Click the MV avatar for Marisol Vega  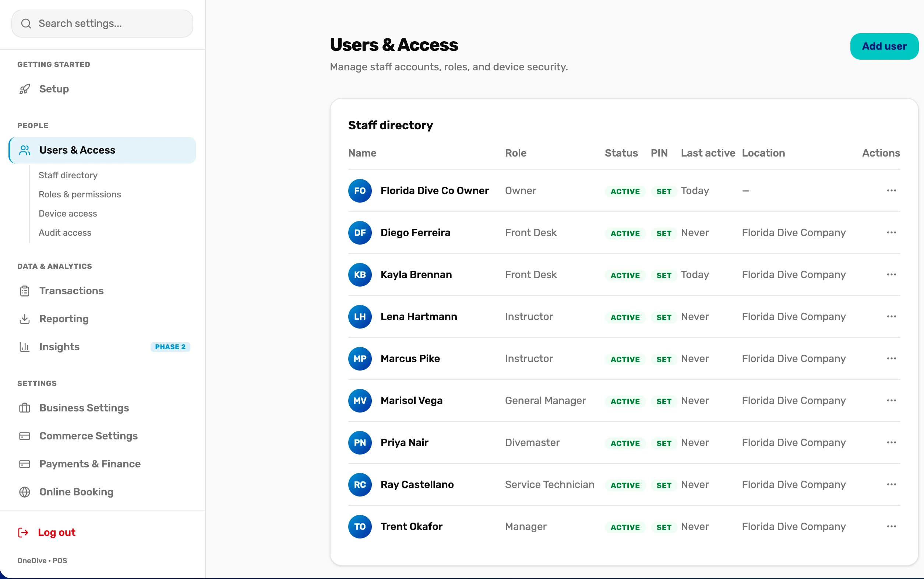[360, 401]
